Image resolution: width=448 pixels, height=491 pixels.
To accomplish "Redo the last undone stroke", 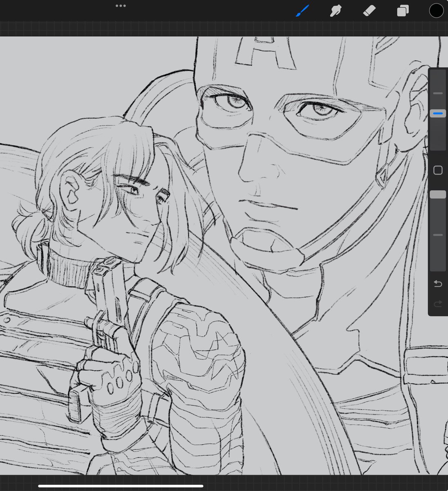I will [x=438, y=304].
